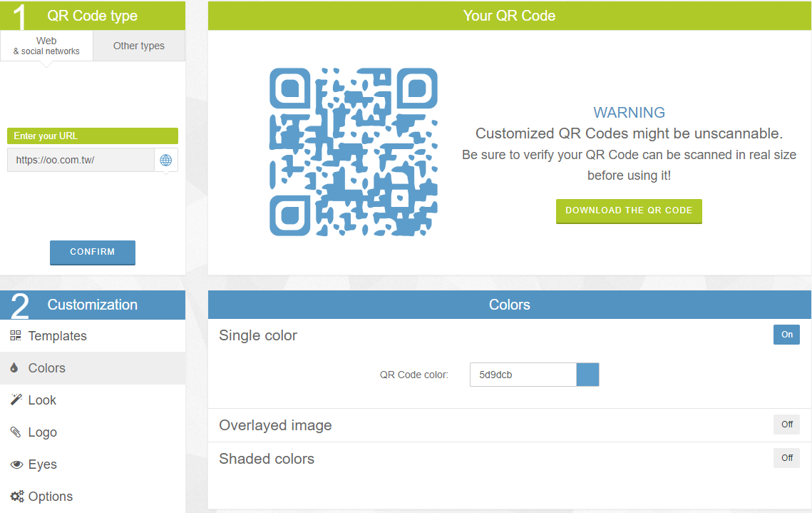Click the WARNING heading text

629,113
